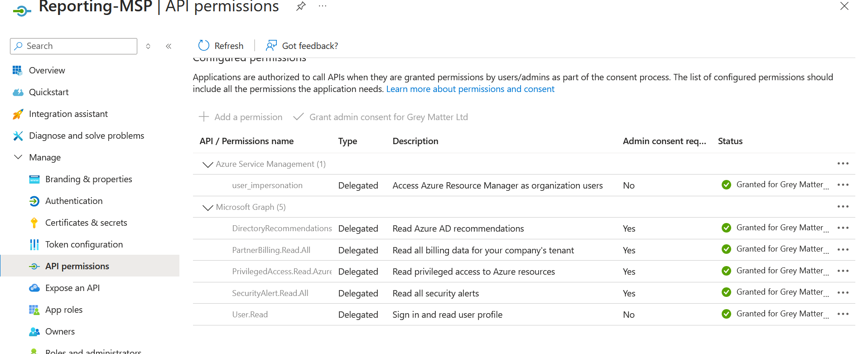Open App roles

[x=64, y=310]
